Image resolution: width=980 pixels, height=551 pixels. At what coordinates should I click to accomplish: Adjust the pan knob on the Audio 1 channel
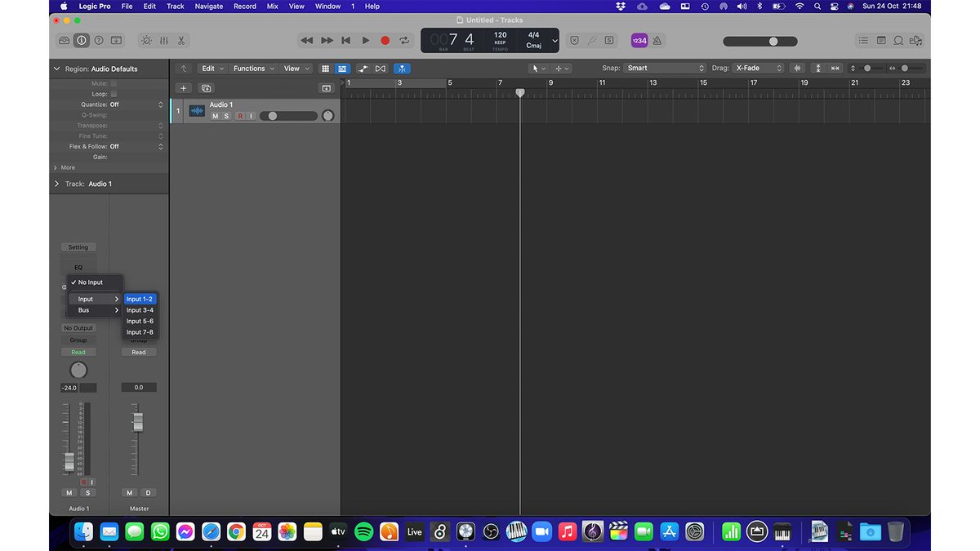[78, 370]
